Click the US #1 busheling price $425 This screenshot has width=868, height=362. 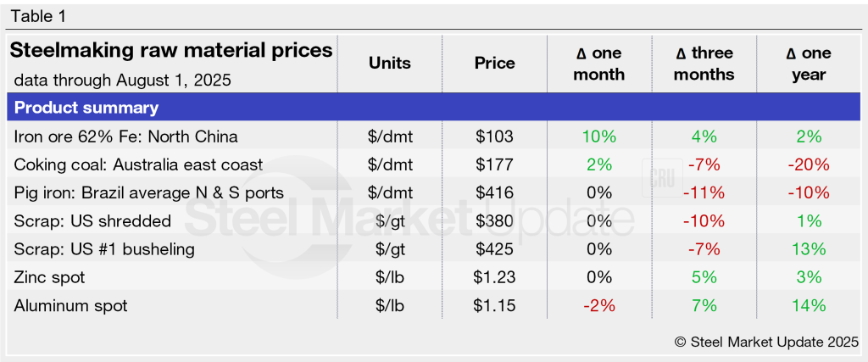coord(494,249)
